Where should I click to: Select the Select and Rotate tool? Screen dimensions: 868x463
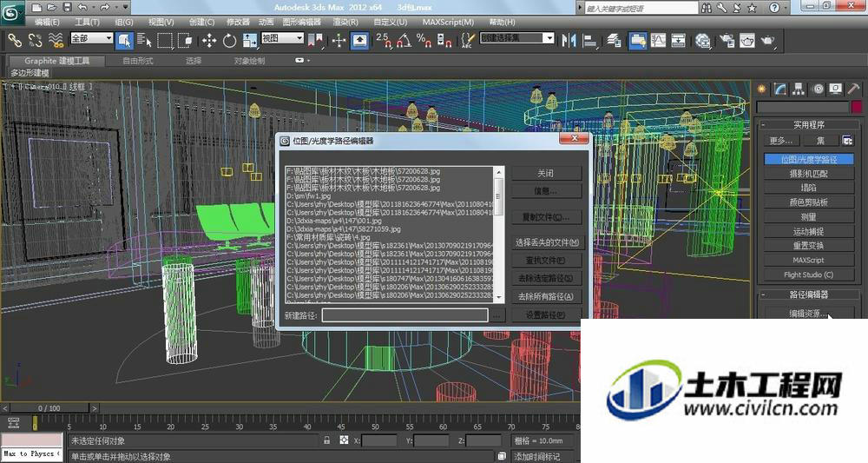click(x=229, y=41)
